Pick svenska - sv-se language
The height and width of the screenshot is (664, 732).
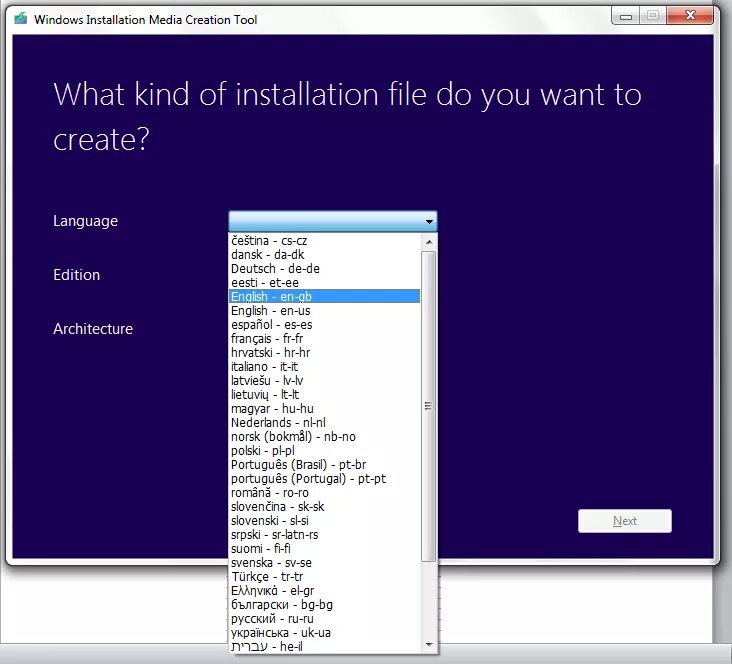324,563
